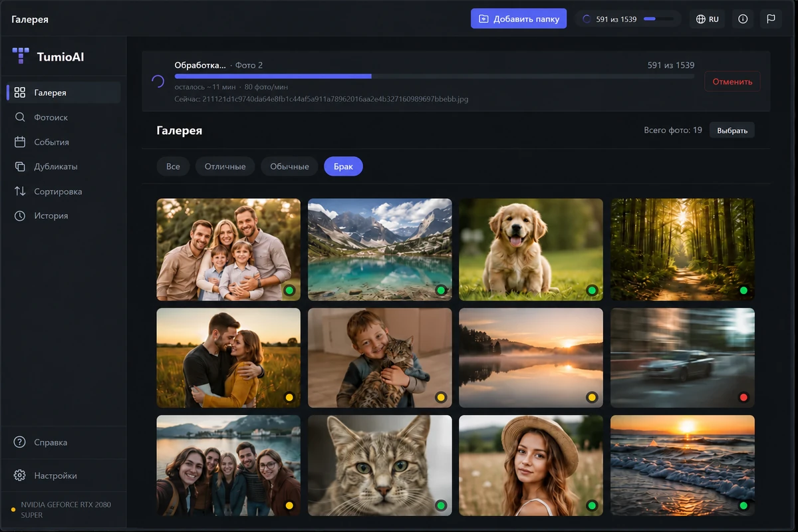Click green status dot on tabby cat photo
The height and width of the screenshot is (532, 798).
click(x=441, y=505)
